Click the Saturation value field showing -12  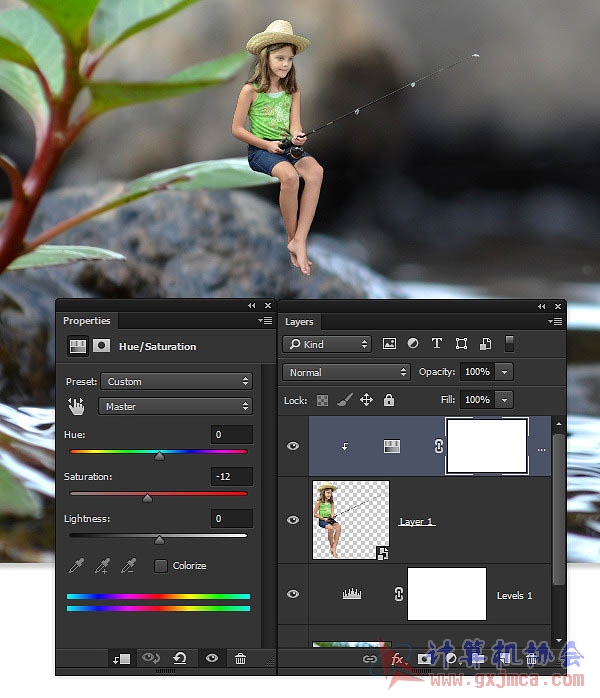tap(231, 476)
